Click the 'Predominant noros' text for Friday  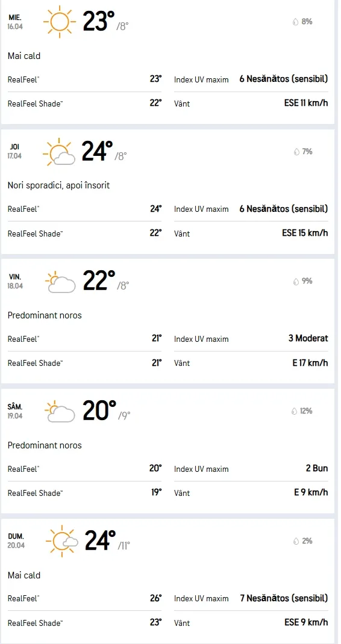pyautogui.click(x=45, y=315)
